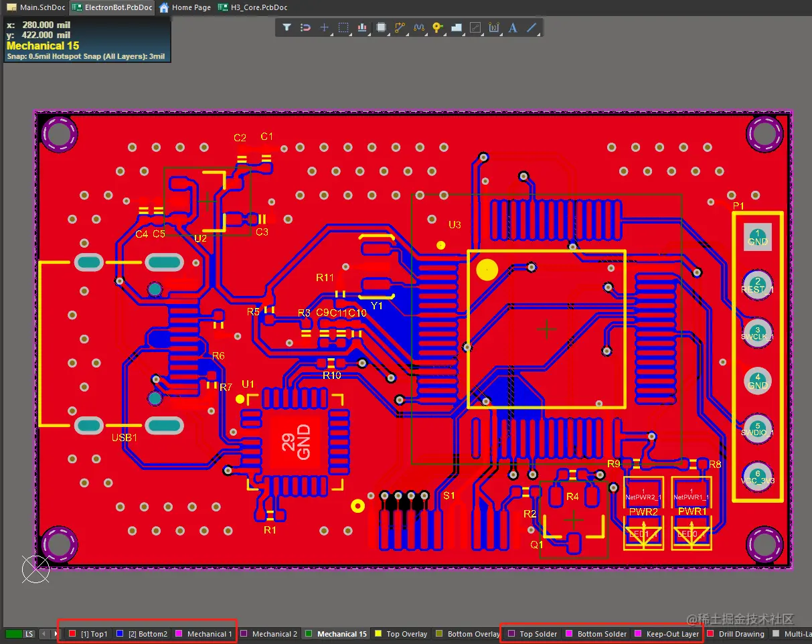Viewport: 812px width, 644px height.
Task: Select pad 5 SWDIO on connector P1
Action: (758, 429)
